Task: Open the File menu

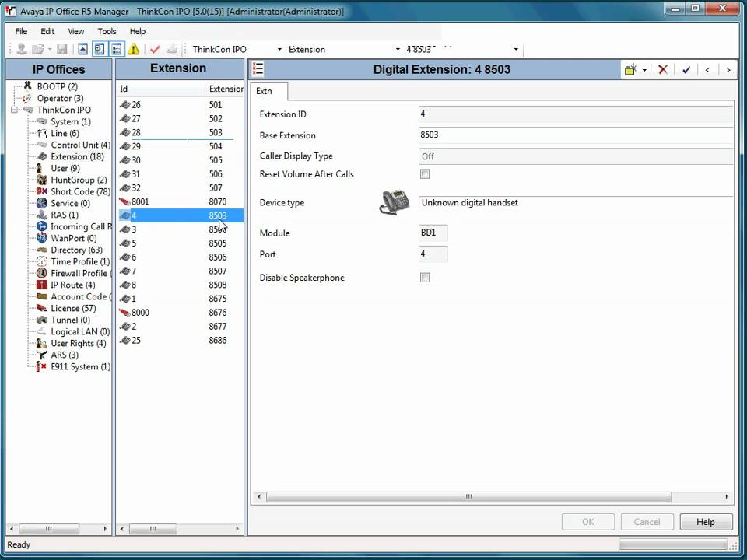Action: [21, 31]
